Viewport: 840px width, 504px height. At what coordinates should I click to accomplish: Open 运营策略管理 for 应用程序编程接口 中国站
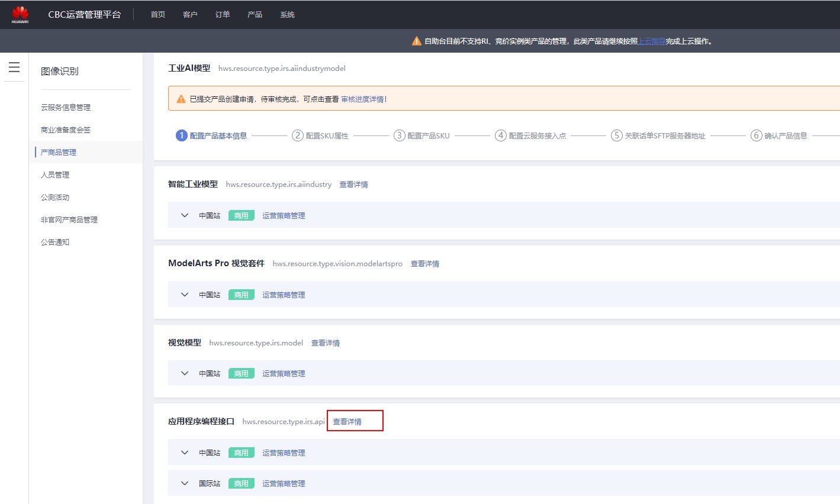click(284, 453)
